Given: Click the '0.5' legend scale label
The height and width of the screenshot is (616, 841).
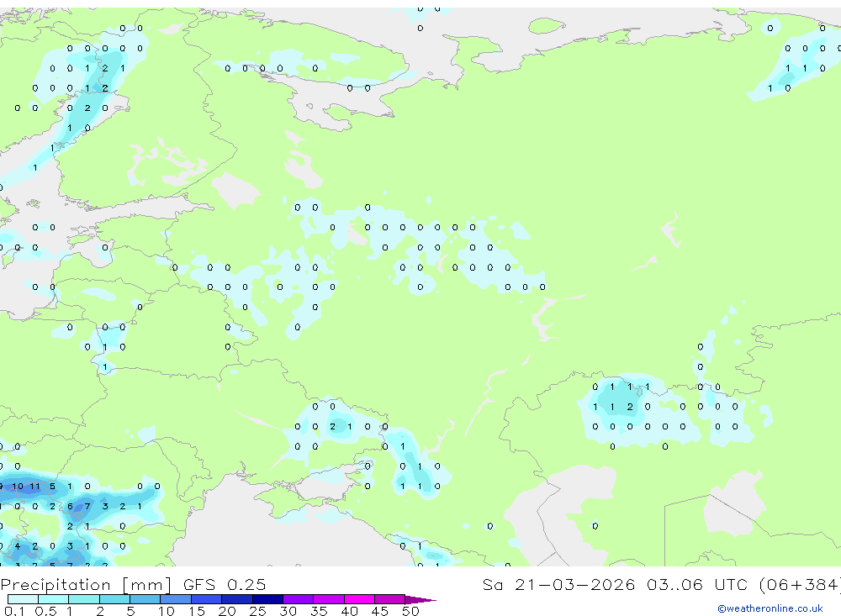Looking at the screenshot, I should click(x=45, y=611).
